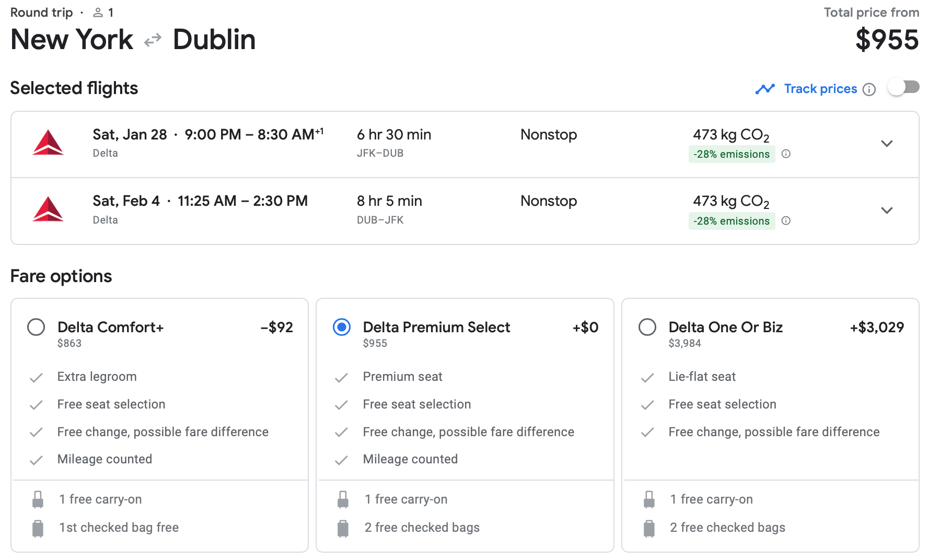
Task: Click 'Mileage counted' in Delta Comfort+ card
Action: (x=105, y=459)
